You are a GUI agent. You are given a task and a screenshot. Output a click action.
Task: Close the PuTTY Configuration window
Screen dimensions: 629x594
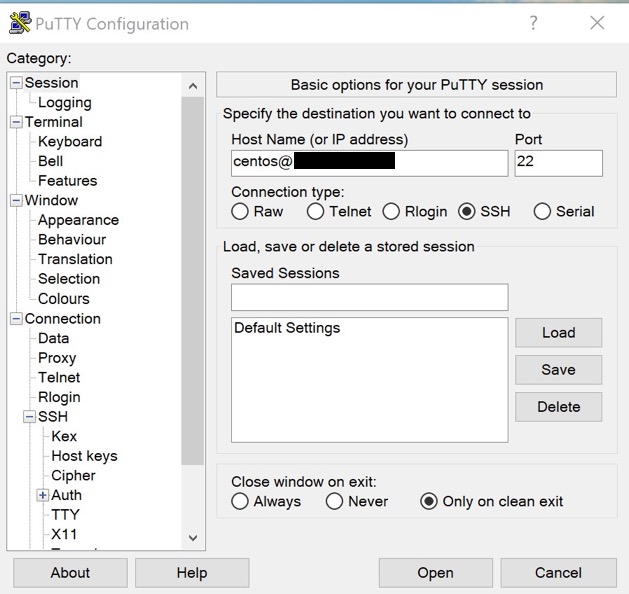pos(597,23)
